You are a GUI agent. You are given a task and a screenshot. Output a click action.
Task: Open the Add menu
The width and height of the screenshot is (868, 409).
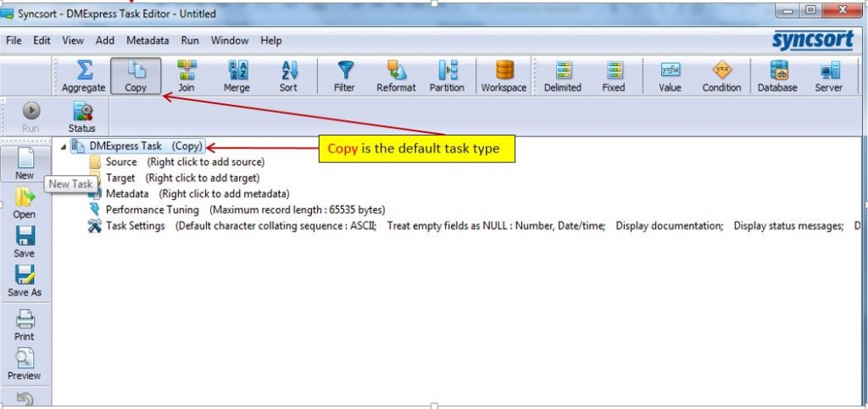(104, 41)
